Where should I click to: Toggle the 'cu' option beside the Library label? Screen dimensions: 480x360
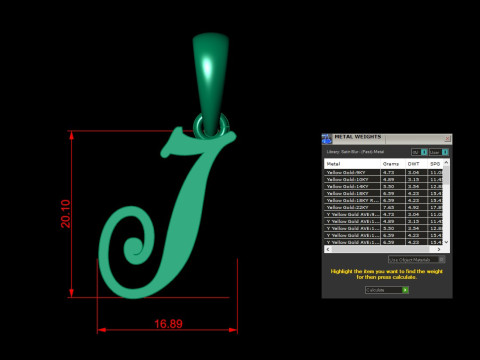pos(419,152)
